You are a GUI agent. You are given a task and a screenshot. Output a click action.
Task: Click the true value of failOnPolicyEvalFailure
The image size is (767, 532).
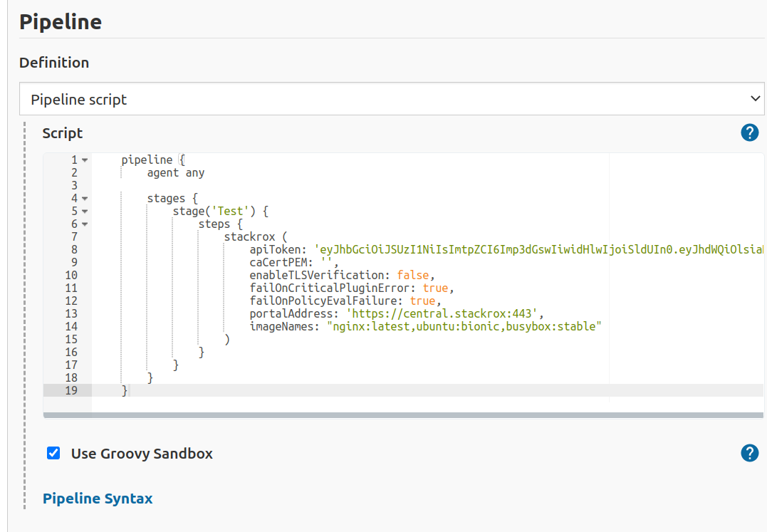[422, 300]
